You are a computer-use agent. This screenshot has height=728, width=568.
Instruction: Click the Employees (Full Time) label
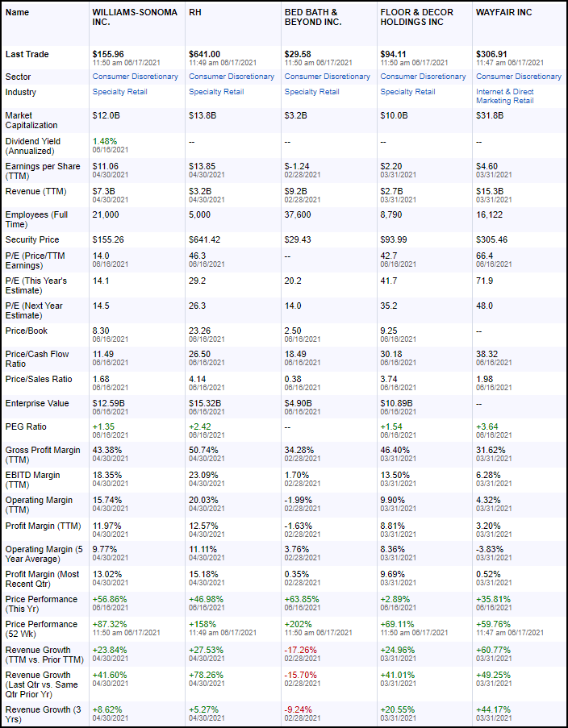tap(37, 219)
